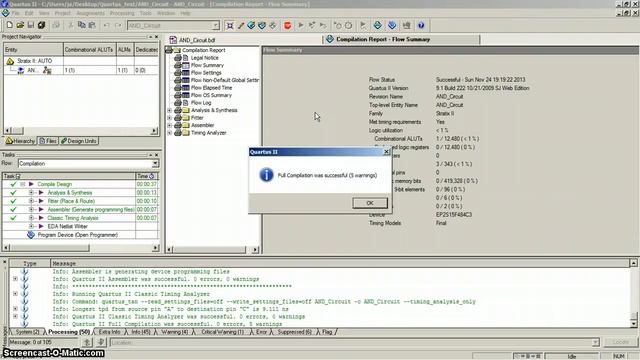Click the Stratix II warning triangle icon
The height and width of the screenshot is (360, 640).
pyautogui.click(x=10, y=61)
